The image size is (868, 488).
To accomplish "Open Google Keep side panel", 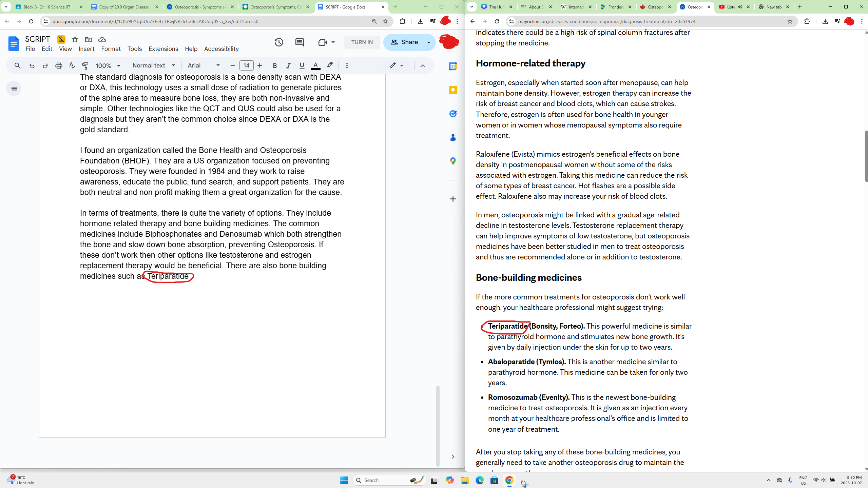I will pyautogui.click(x=453, y=90).
